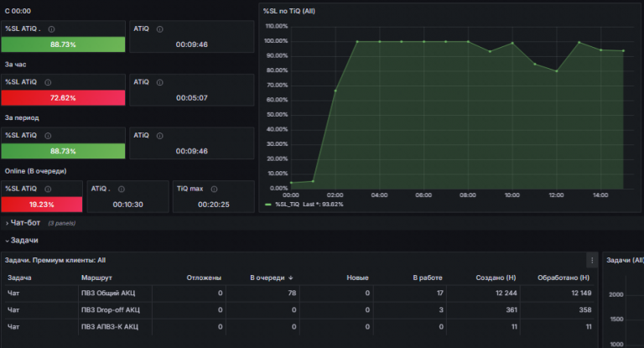The image size is (644, 348).
Task: Sort table by Создано (Н) column
Action: (496, 278)
